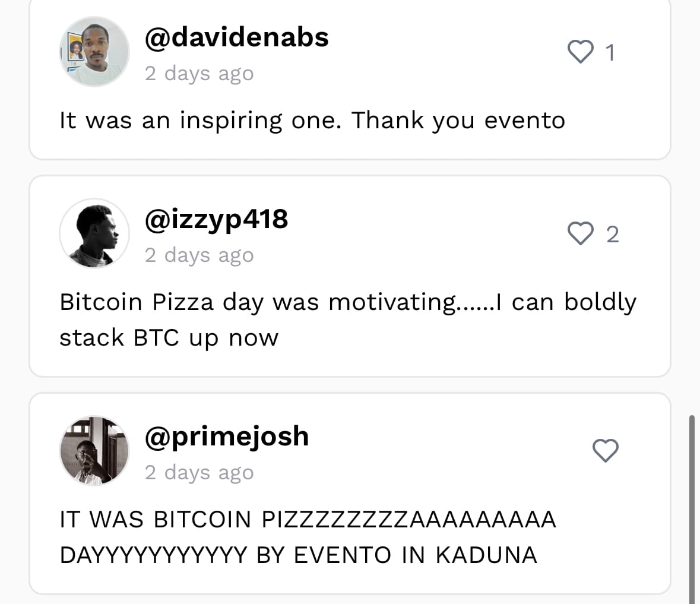Tap the heart on @izzyp418's comment
This screenshot has width=700, height=604.
coord(580,234)
